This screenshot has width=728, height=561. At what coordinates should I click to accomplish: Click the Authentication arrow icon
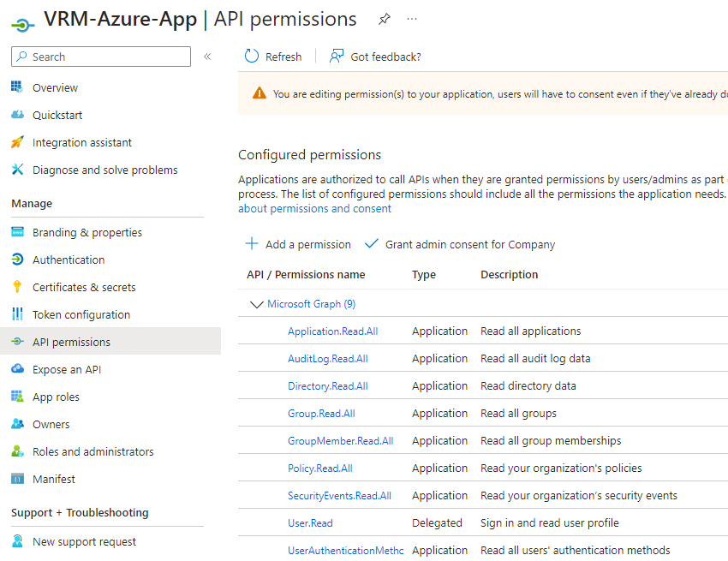[17, 260]
